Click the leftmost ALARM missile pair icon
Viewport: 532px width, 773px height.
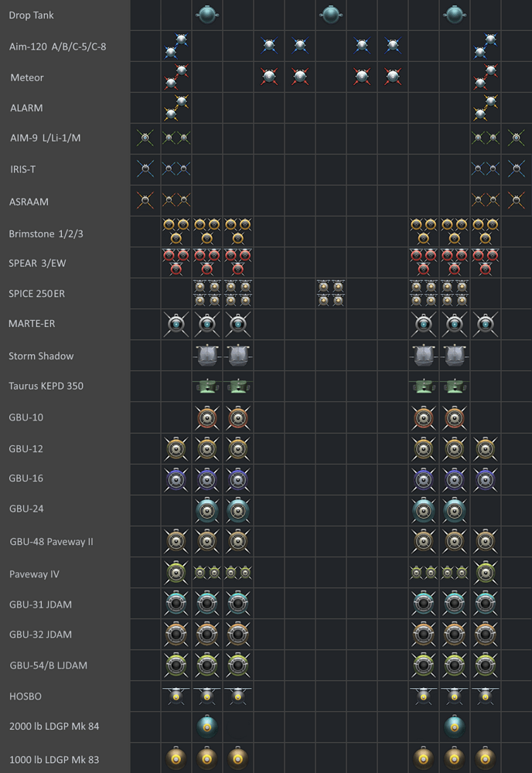(176, 107)
